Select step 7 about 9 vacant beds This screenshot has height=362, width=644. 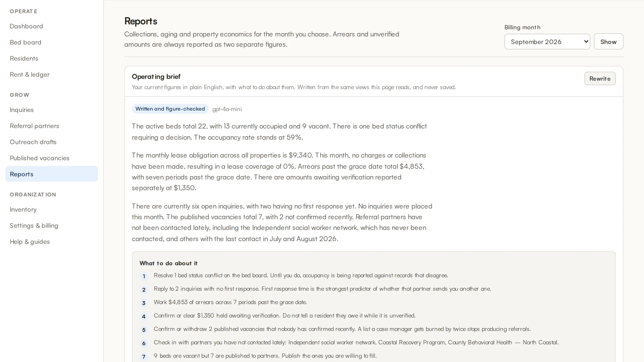point(265,356)
